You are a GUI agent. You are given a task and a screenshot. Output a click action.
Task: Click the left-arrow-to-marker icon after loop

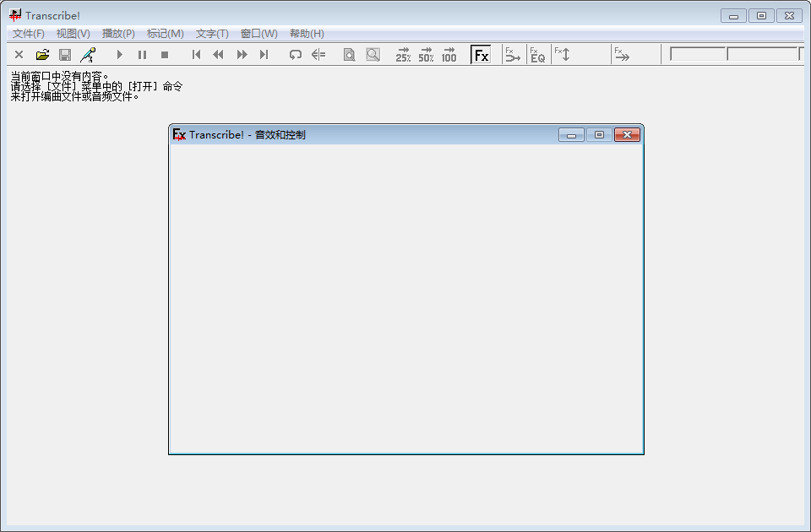[x=318, y=54]
